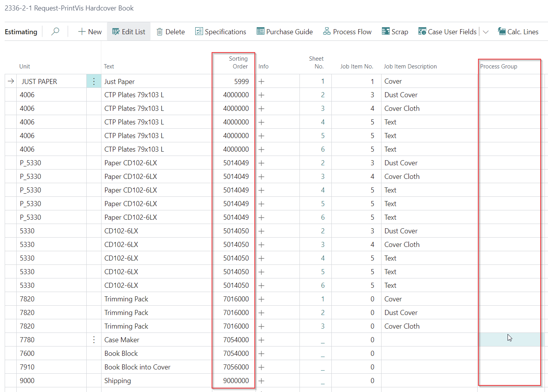Image resolution: width=548 pixels, height=392 pixels.
Task: Sort by the Sorting Order column header
Action: tap(238, 63)
